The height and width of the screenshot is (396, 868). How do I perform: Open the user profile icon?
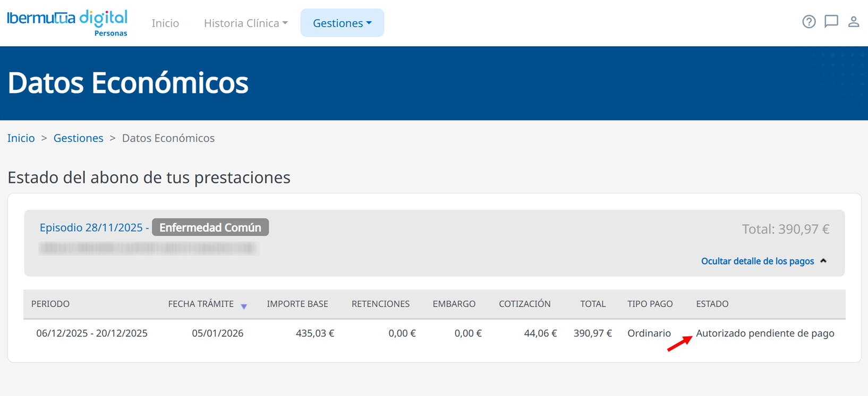pos(853,22)
